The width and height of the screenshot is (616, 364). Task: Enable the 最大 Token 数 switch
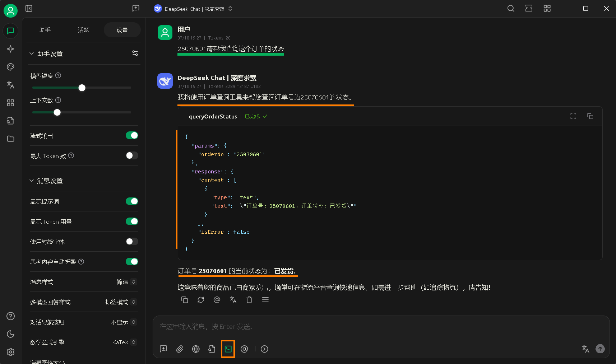coord(132,155)
